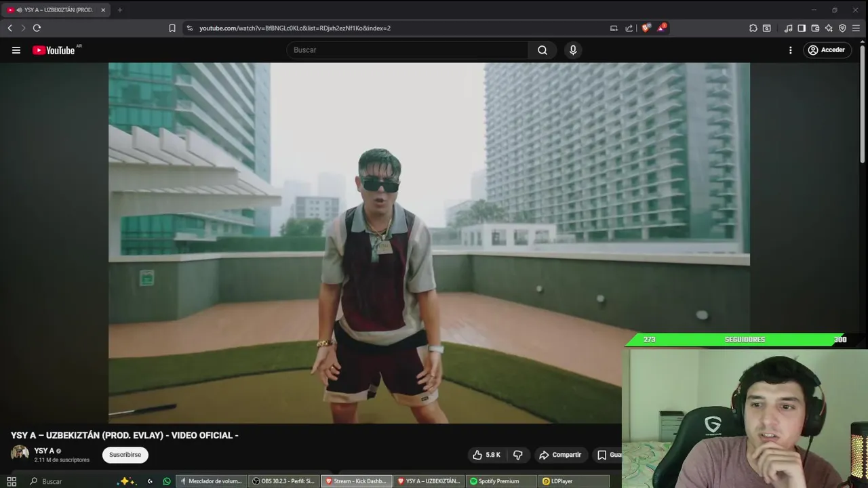Viewport: 868px width, 488px height.
Task: Click the YouTube search magnifier button
Action: [x=542, y=50]
